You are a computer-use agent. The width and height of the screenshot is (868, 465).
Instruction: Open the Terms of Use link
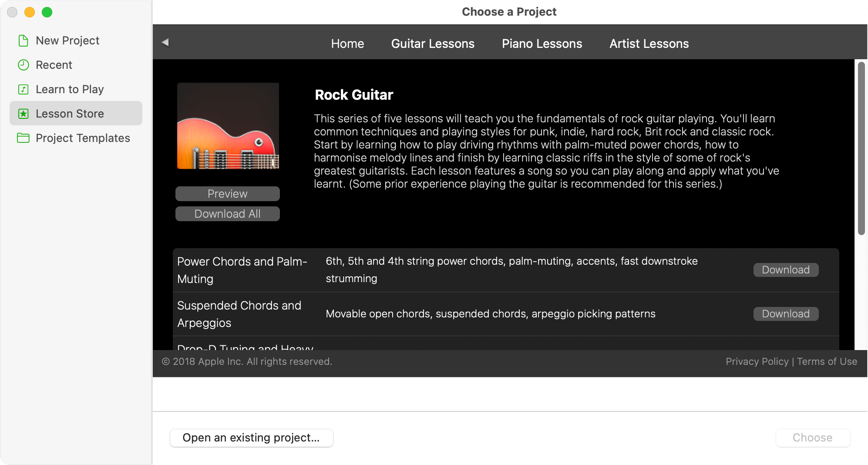pos(827,361)
